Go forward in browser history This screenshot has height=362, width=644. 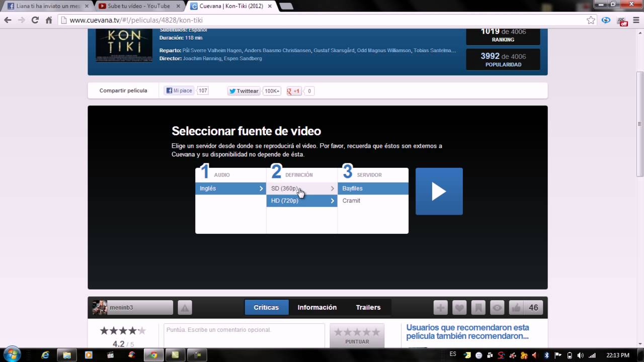[21, 20]
